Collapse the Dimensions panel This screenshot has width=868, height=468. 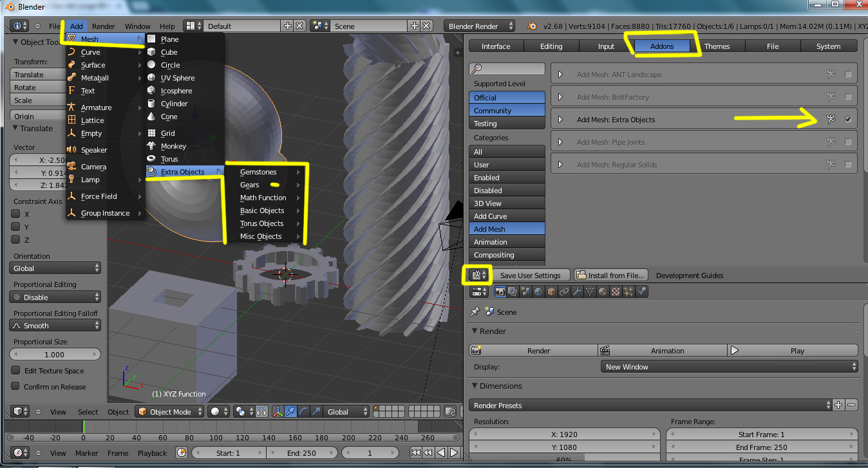point(474,386)
